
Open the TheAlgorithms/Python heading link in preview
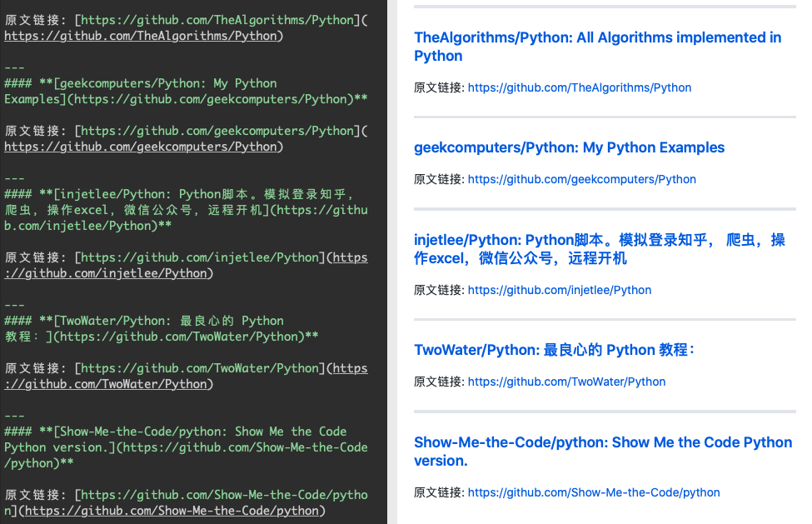(597, 47)
